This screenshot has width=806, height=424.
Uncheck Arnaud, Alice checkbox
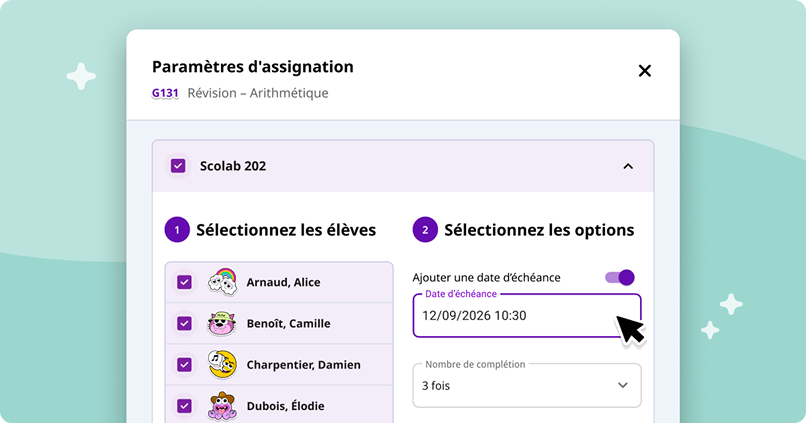coord(184,282)
